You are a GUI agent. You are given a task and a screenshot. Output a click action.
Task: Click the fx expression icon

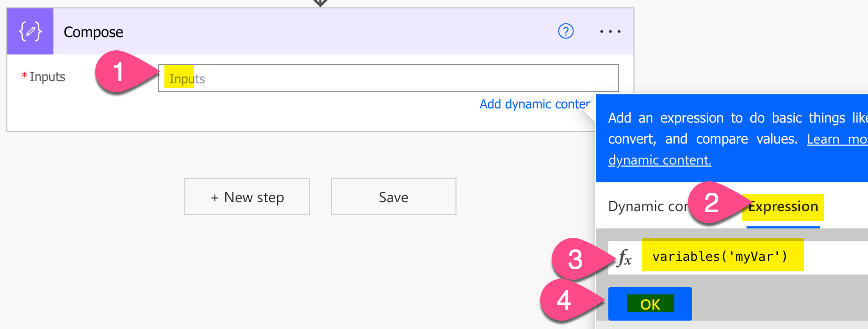(625, 257)
